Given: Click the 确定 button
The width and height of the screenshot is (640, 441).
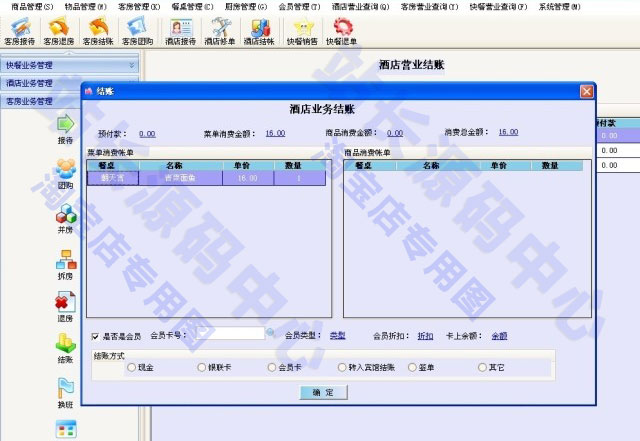Looking at the screenshot, I should point(323,394).
